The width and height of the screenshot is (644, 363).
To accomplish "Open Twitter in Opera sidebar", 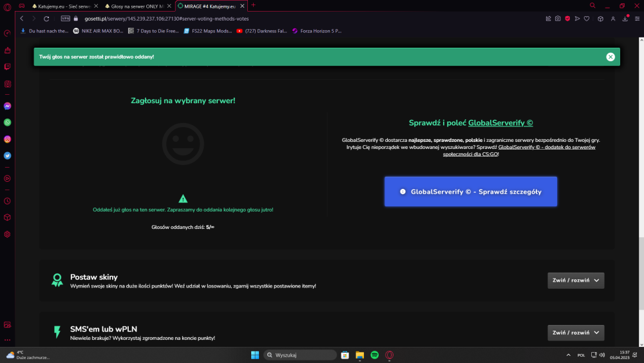I will (x=7, y=156).
